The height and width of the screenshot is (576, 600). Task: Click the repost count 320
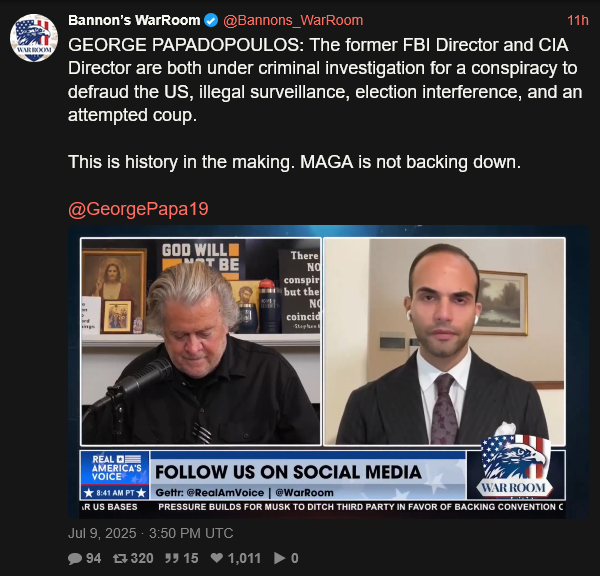(142, 558)
